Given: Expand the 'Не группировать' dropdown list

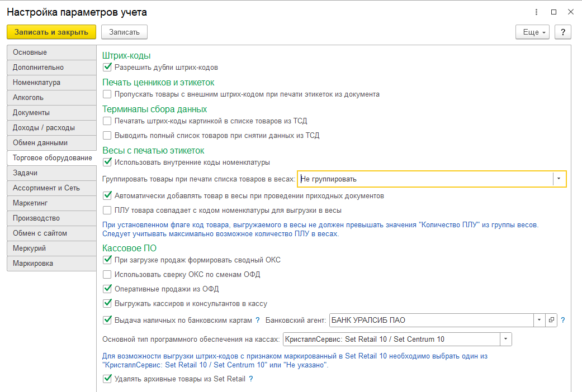Looking at the screenshot, I should coord(559,179).
